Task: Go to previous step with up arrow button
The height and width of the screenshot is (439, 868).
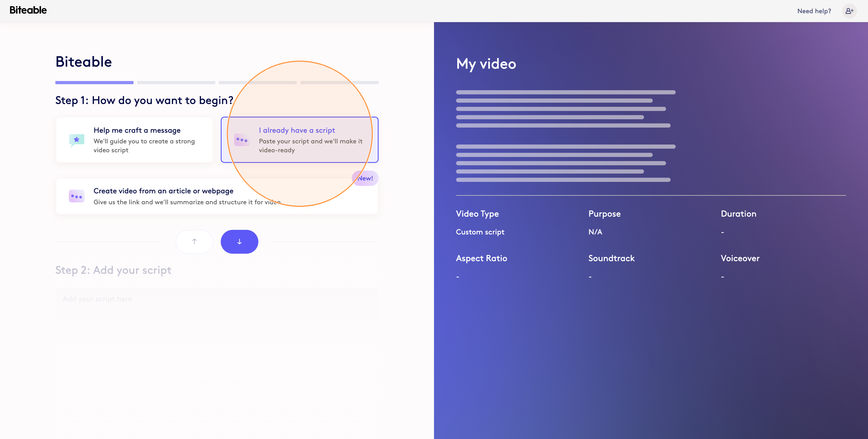Action: 194,241
